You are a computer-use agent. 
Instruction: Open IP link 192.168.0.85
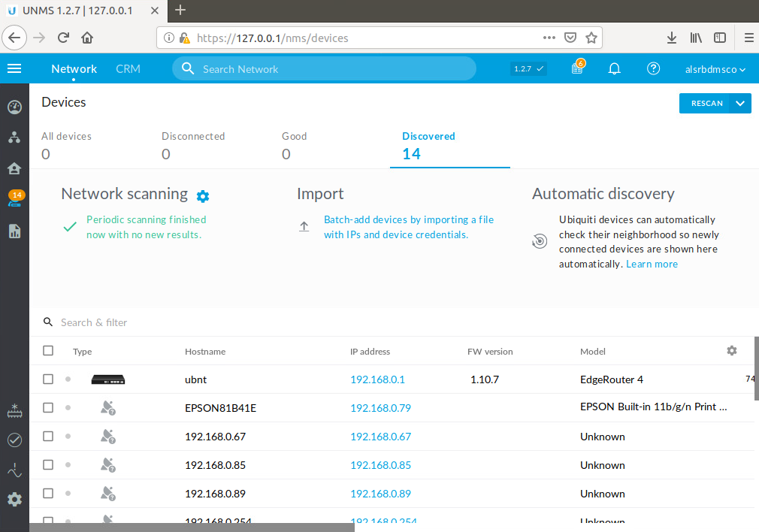(380, 465)
